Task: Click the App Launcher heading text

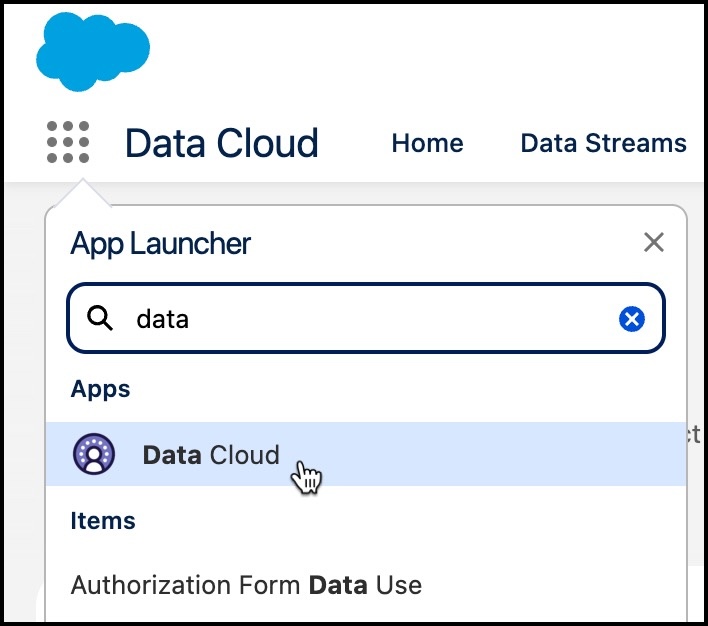Action: (x=160, y=243)
